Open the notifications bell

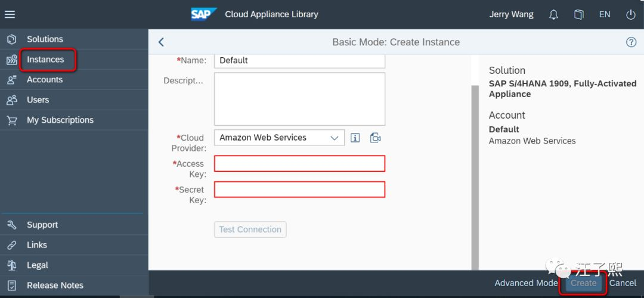click(553, 15)
